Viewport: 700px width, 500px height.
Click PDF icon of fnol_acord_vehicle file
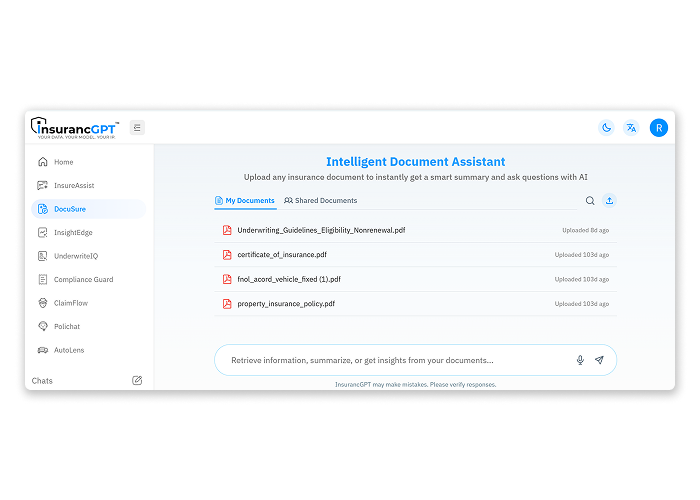pyautogui.click(x=227, y=279)
